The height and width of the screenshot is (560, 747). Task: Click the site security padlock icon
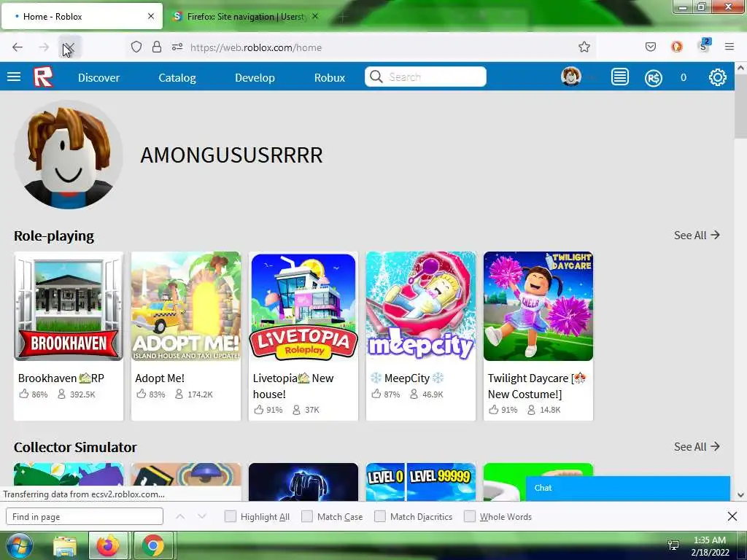[157, 47]
